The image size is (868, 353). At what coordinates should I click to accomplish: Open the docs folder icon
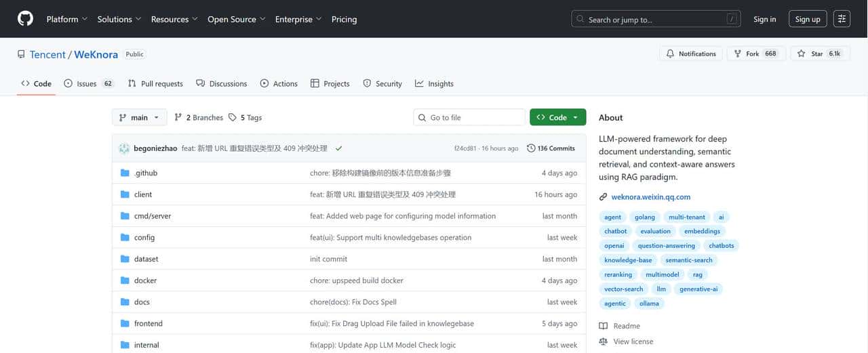(125, 302)
